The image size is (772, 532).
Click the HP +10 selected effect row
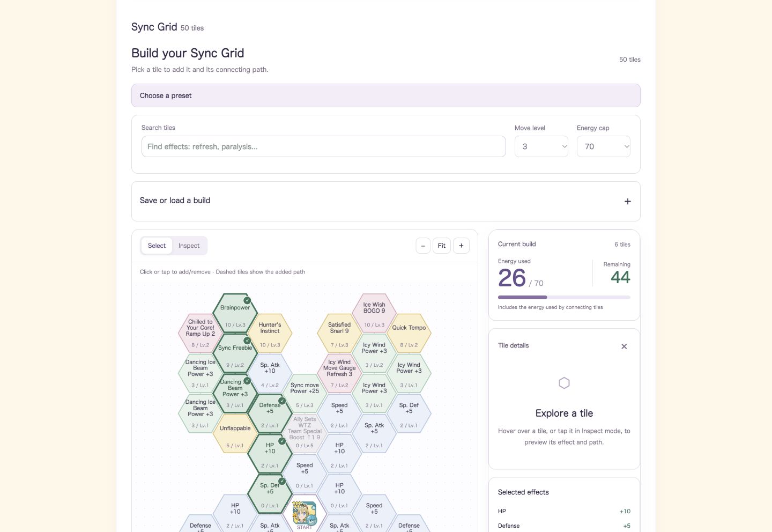pyautogui.click(x=564, y=511)
